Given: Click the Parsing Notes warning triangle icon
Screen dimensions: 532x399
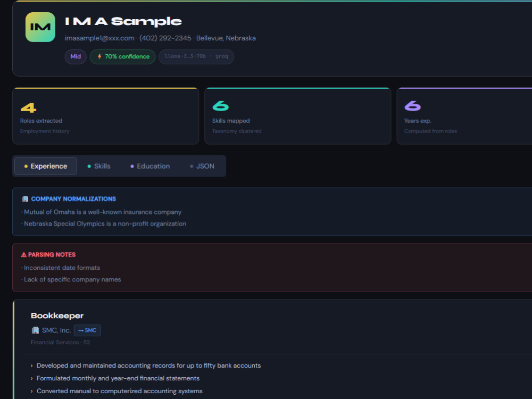Looking at the screenshot, I should 24,254.
